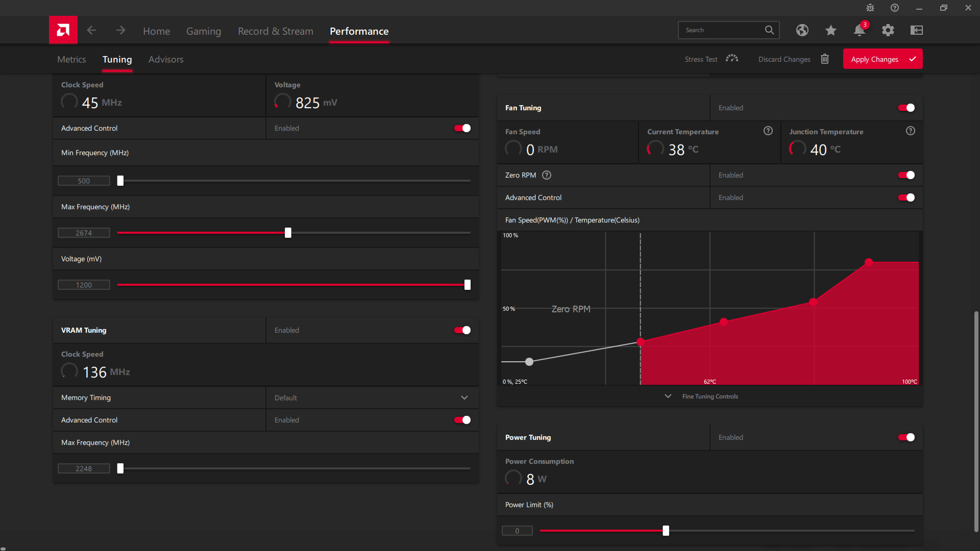This screenshot has width=980, height=551.
Task: Show Current Temperature help info
Action: click(x=768, y=131)
